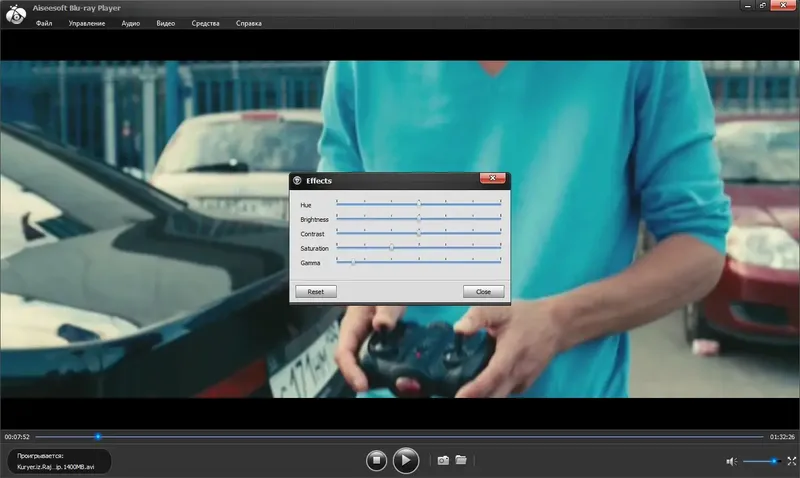Open the Аудио menu

(x=131, y=23)
